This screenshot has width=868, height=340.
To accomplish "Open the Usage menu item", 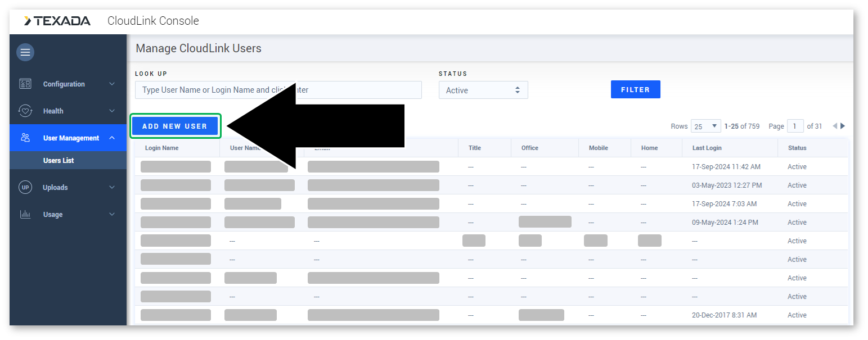I will (x=68, y=214).
